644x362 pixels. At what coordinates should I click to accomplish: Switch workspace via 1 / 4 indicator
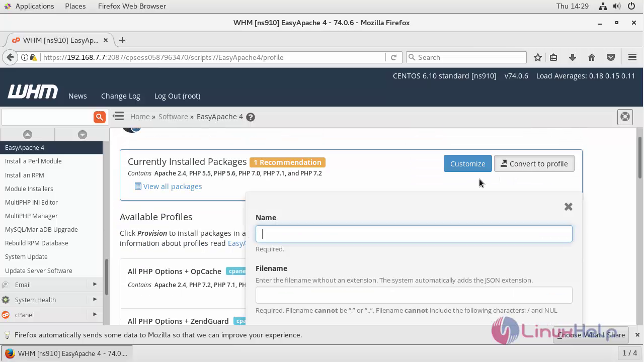pos(630,353)
